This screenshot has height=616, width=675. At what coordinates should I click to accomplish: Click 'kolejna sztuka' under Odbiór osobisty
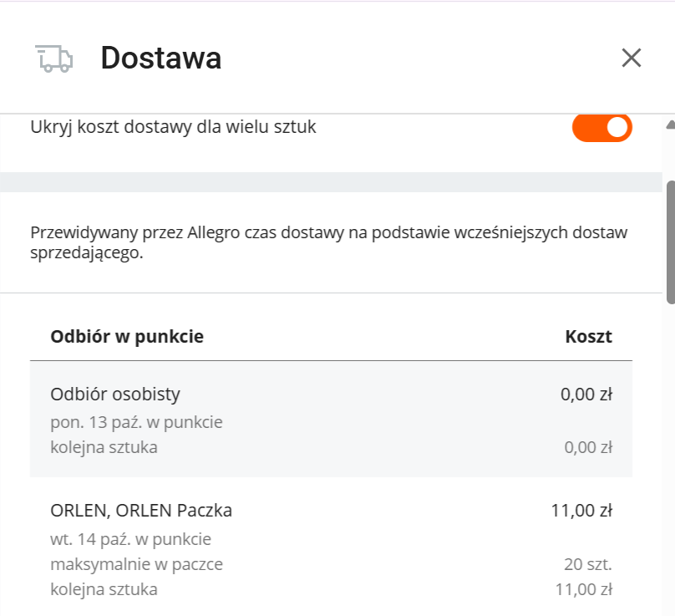point(104,447)
